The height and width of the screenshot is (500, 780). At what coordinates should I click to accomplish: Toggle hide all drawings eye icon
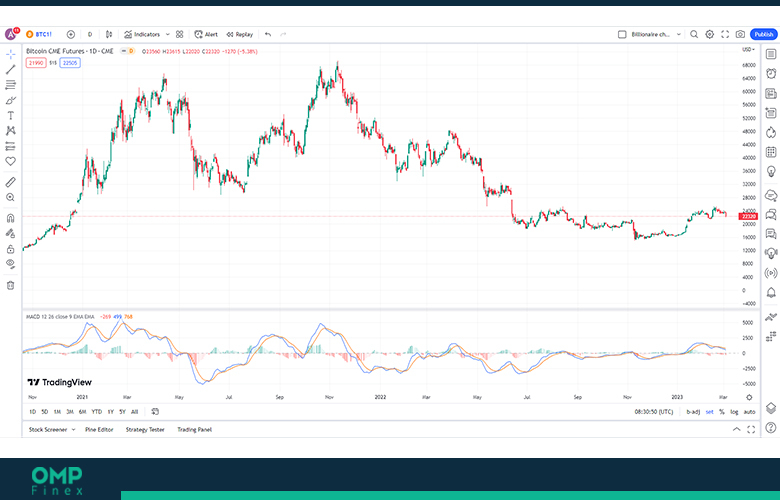coord(10,264)
